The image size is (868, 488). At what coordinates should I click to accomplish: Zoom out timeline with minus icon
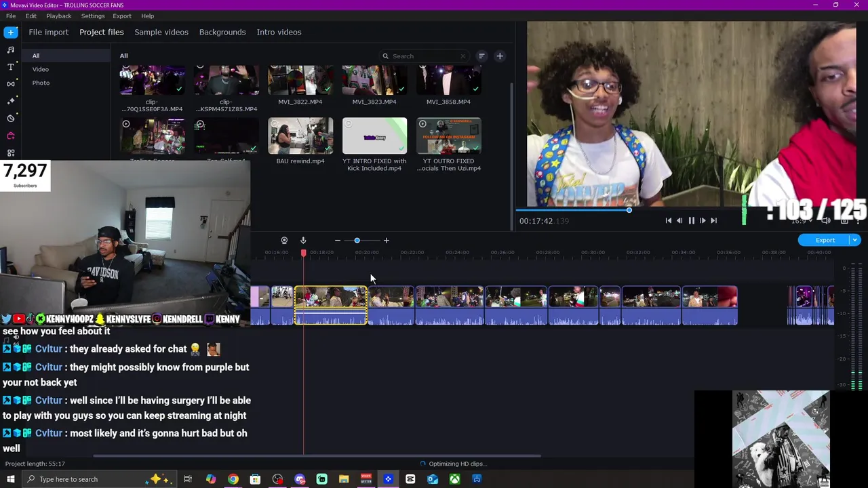pos(338,241)
